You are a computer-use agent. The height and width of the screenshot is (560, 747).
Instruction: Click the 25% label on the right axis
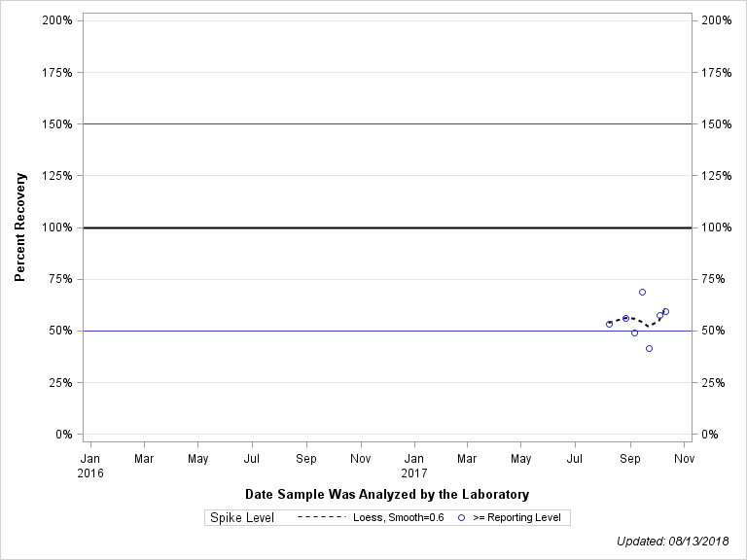713,382
